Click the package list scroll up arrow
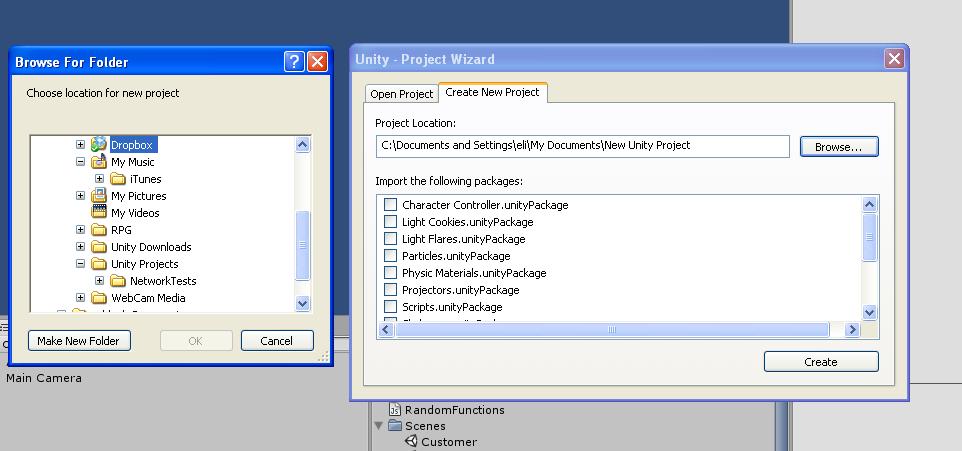This screenshot has height=451, width=962. click(869, 204)
